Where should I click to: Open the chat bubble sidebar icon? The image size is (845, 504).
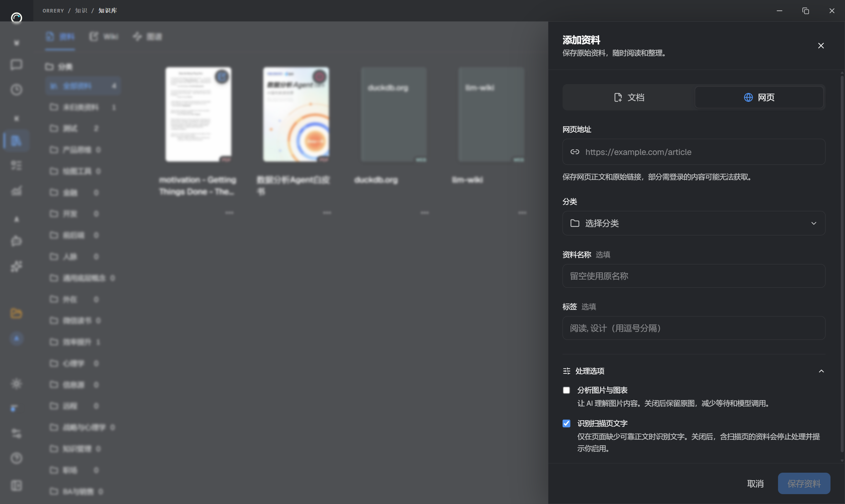[16, 65]
